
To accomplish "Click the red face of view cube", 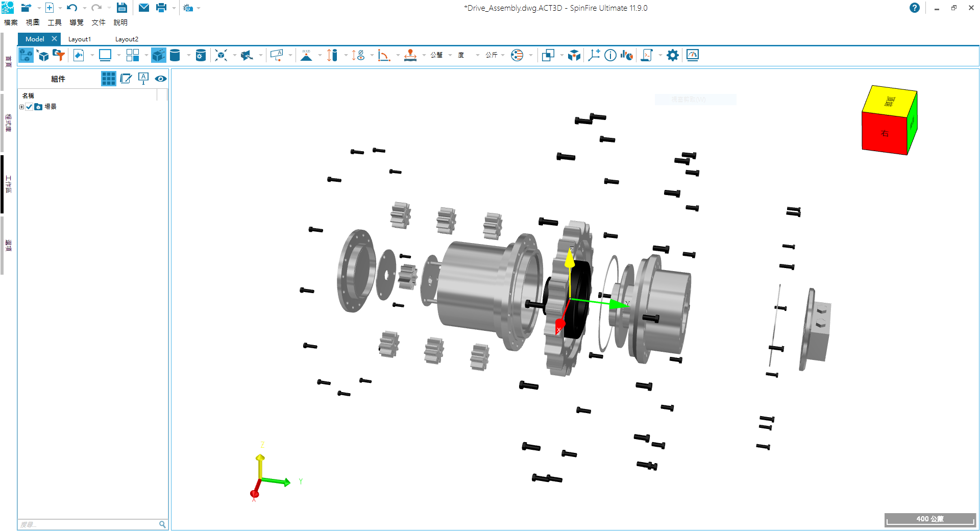I will pos(884,133).
